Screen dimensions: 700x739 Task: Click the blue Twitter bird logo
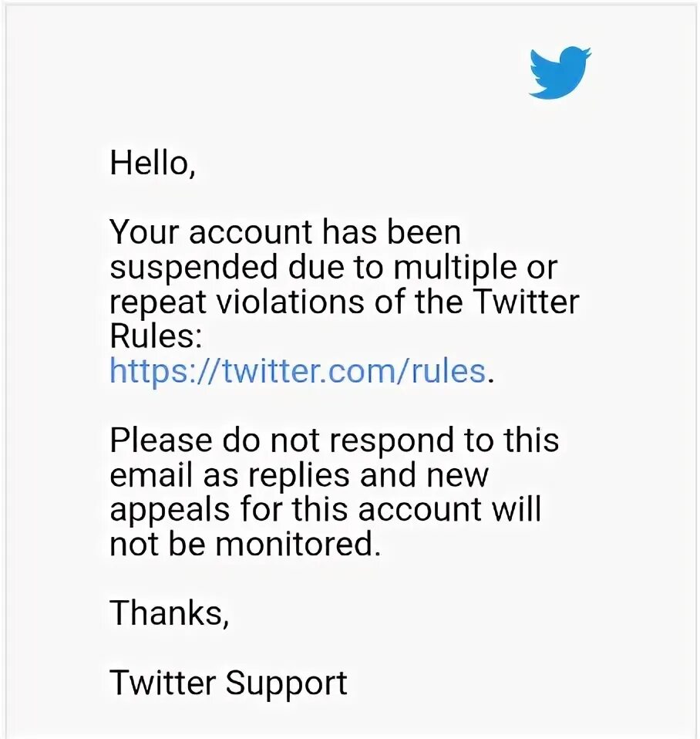560,72
